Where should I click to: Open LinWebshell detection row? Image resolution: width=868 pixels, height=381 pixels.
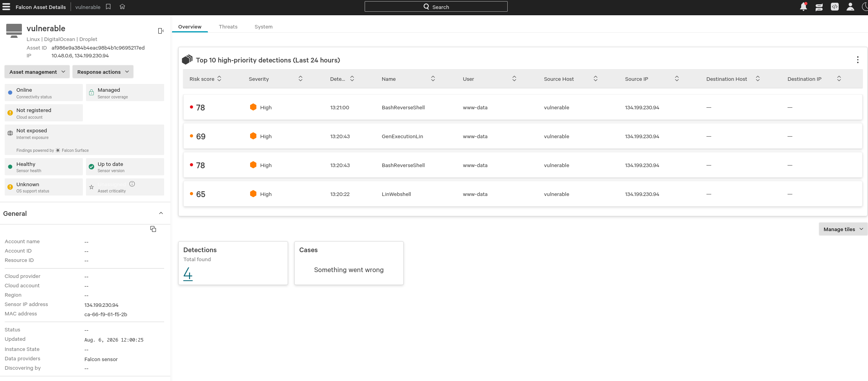pos(523,194)
